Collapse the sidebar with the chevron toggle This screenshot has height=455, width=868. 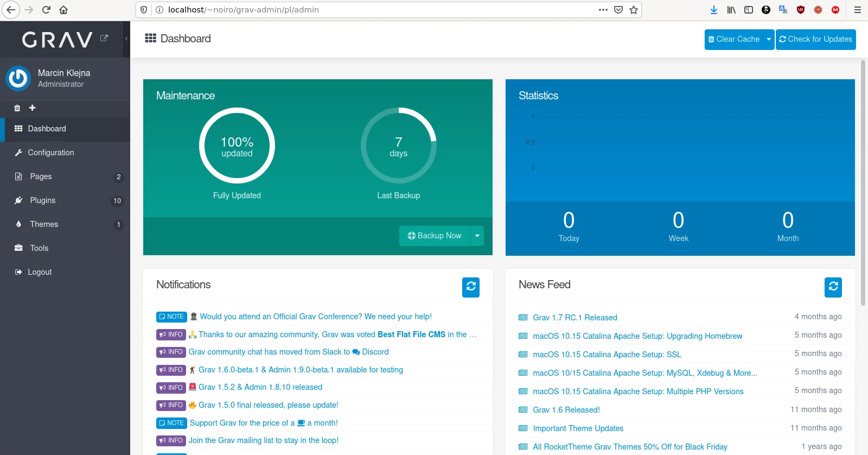tap(126, 39)
